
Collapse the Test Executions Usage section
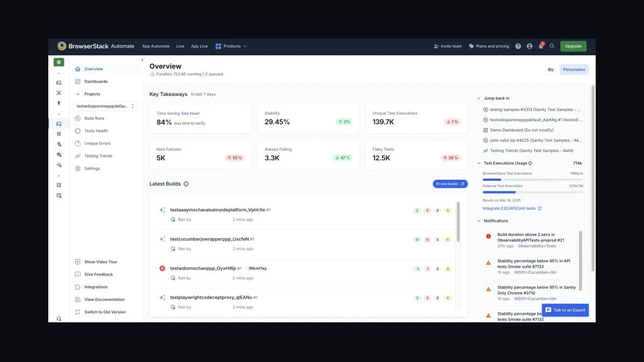pyautogui.click(x=479, y=163)
